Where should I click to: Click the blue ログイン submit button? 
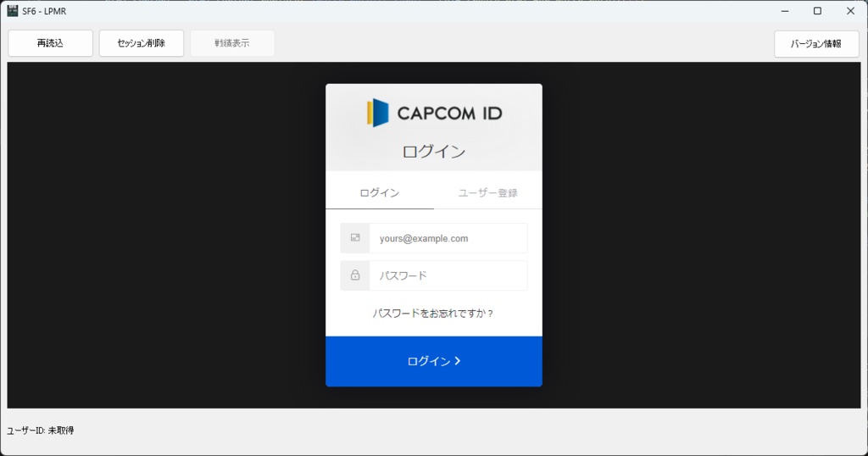[x=434, y=361]
